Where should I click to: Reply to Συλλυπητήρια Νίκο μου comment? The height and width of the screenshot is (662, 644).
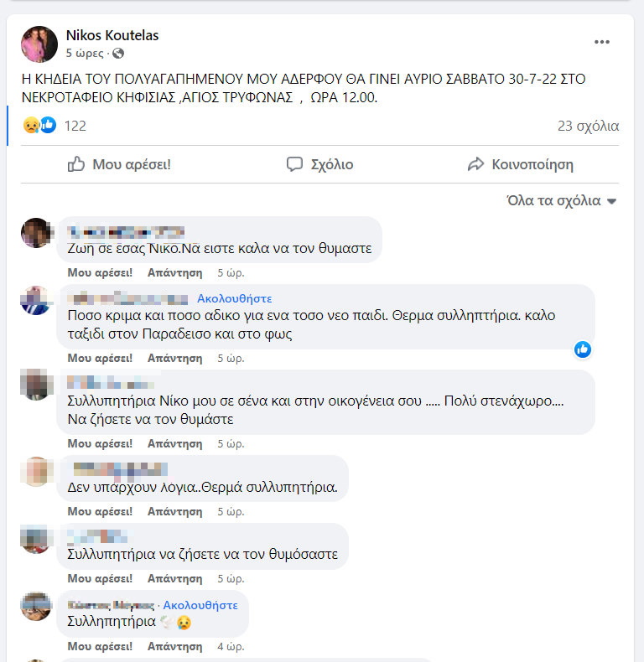click(x=175, y=444)
